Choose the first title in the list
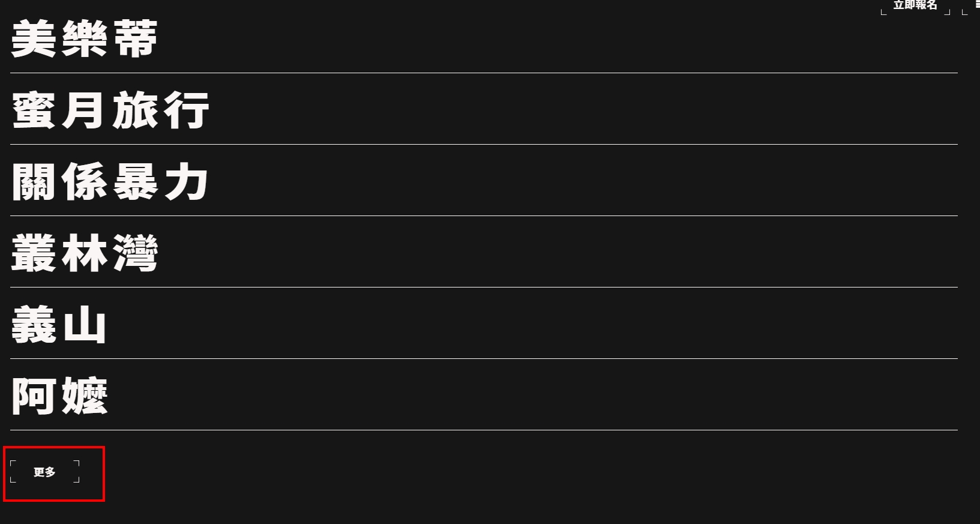This screenshot has height=524, width=980. [84, 38]
